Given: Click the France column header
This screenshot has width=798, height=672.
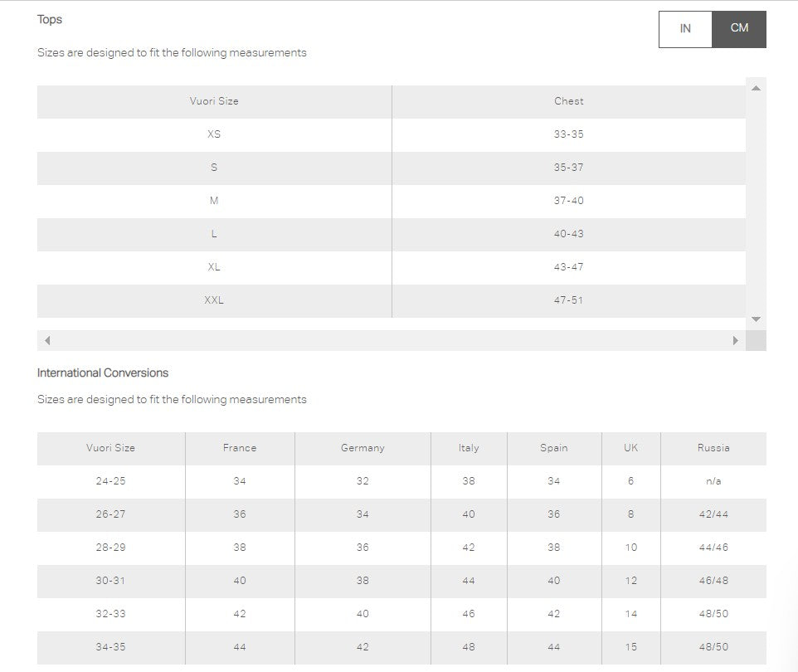Looking at the screenshot, I should [240, 448].
